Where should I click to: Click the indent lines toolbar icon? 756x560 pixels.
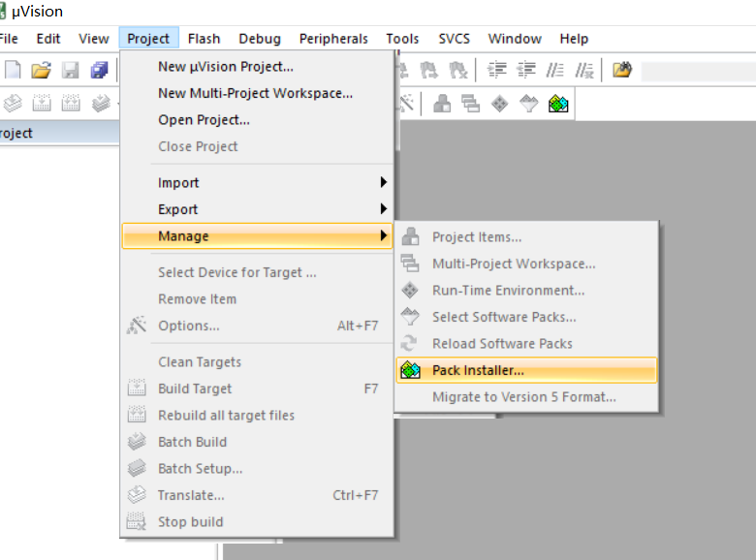[496, 70]
